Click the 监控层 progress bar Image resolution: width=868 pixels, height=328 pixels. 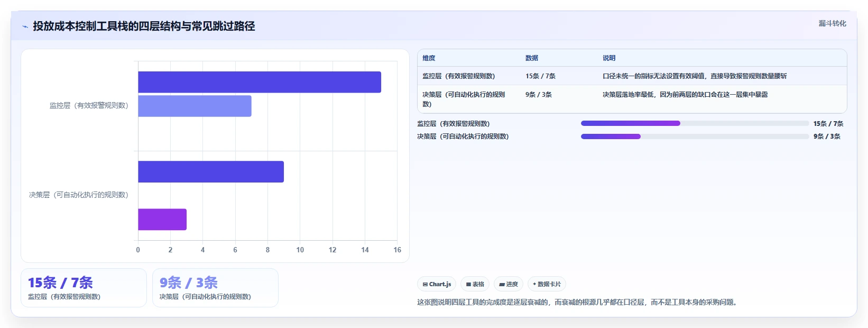click(x=695, y=123)
